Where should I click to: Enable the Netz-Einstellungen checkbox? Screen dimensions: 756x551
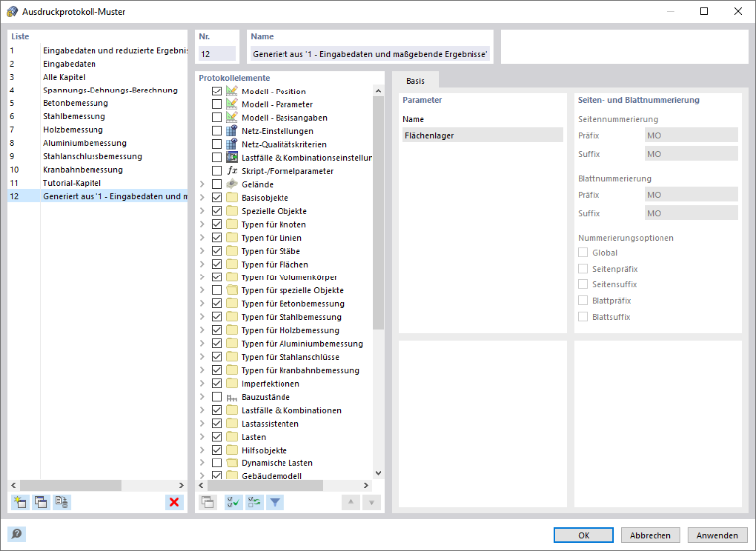[x=217, y=131]
